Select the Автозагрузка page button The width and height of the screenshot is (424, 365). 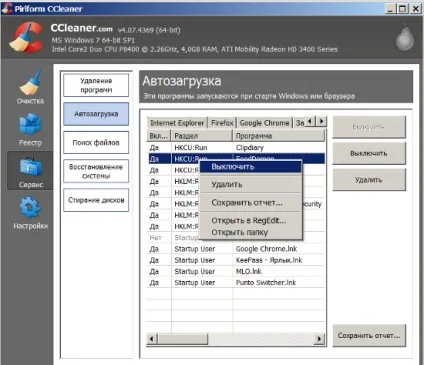96,114
